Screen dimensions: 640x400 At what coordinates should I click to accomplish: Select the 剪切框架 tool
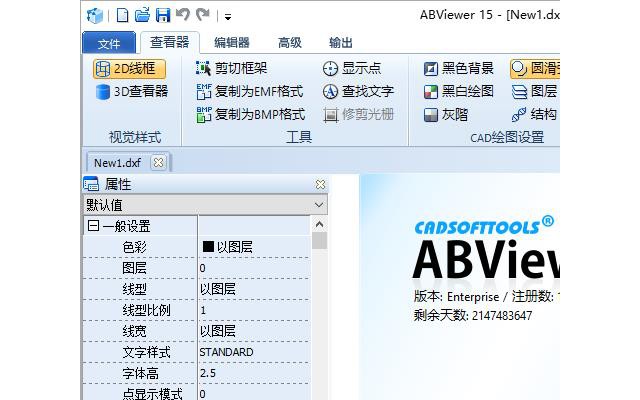pos(231,68)
